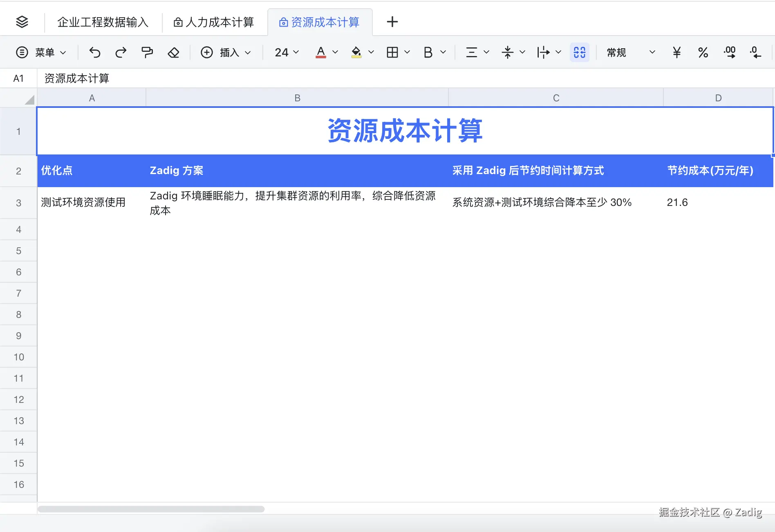Click the A1 cell name box
The width and height of the screenshot is (775, 532).
pyautogui.click(x=18, y=78)
